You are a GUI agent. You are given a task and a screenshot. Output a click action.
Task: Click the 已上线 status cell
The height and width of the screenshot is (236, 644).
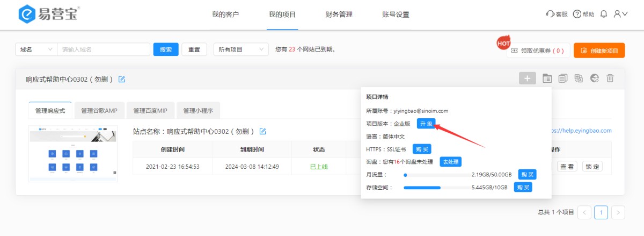(x=319, y=167)
